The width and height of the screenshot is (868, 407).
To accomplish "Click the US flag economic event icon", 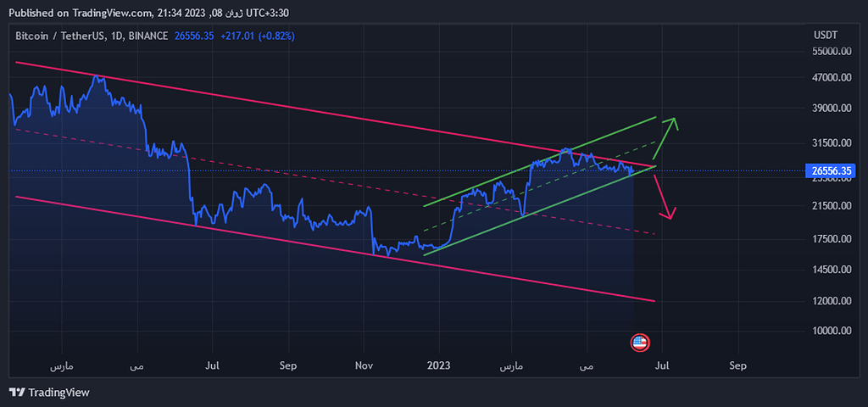I will [x=640, y=343].
